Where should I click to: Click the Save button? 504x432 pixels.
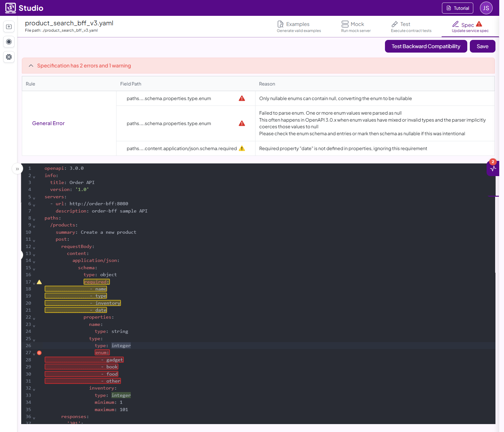[482, 46]
